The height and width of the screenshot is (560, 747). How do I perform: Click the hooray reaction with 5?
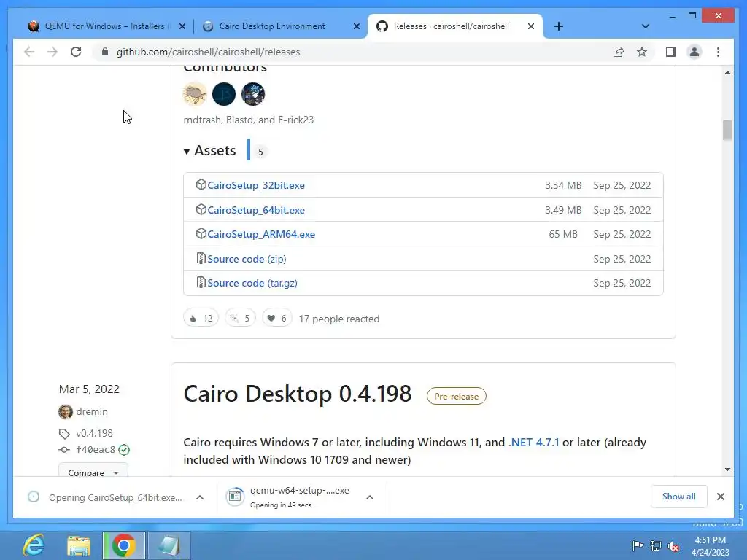[240, 318]
